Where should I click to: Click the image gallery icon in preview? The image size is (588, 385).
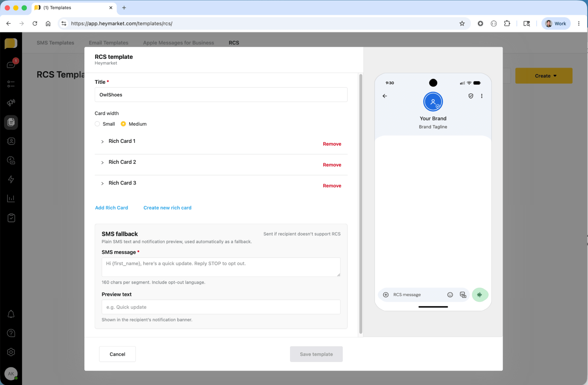(x=463, y=294)
